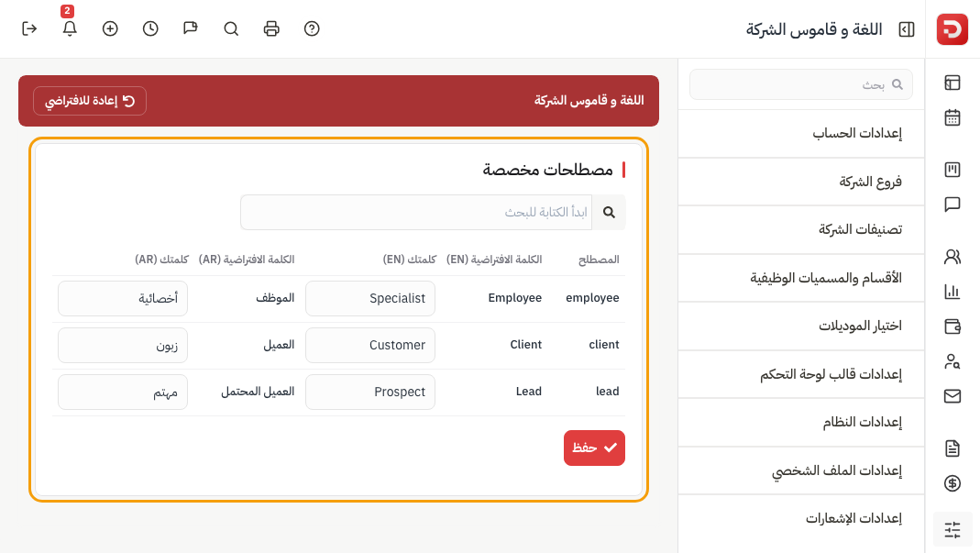Click the terms search magnifier button

tap(609, 213)
